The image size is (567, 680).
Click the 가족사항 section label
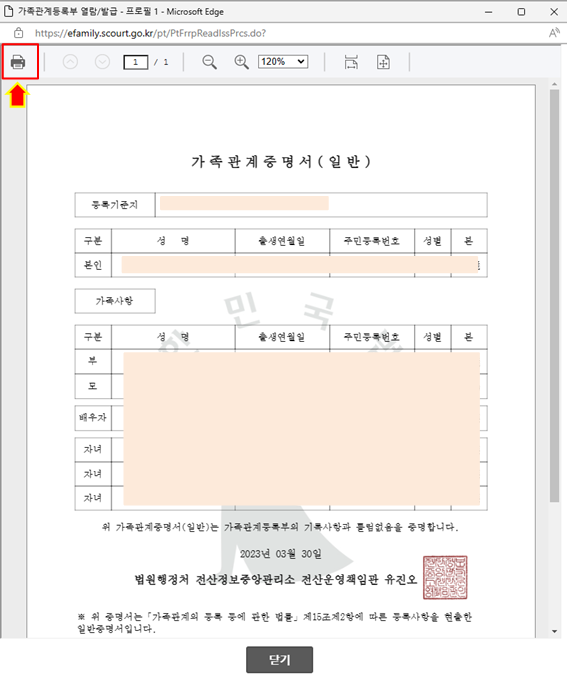pyautogui.click(x=115, y=301)
